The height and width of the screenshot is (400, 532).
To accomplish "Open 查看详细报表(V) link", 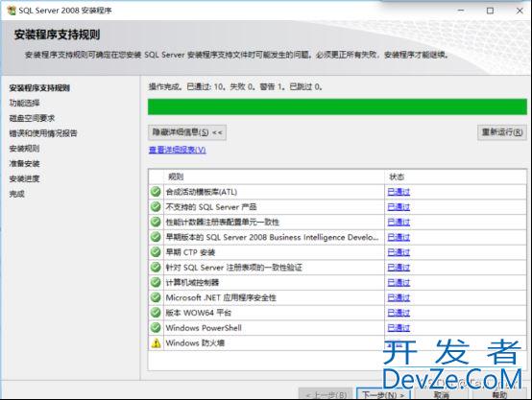I will (x=178, y=150).
